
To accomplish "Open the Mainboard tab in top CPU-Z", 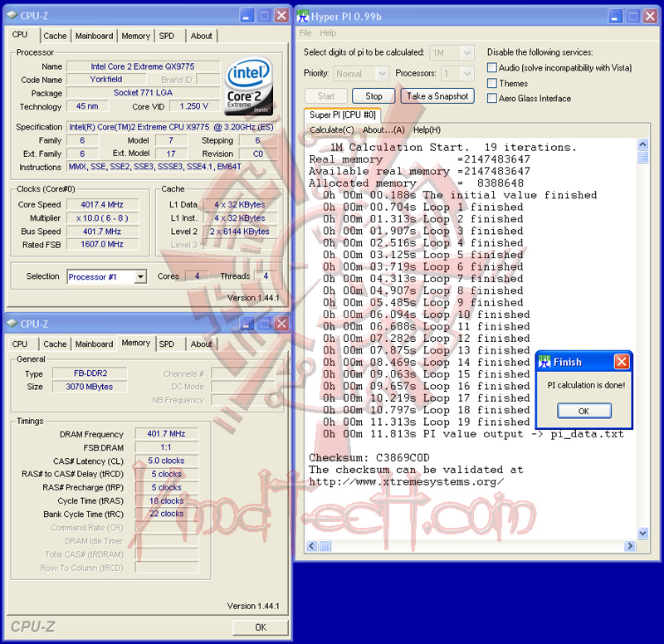I will [x=94, y=36].
